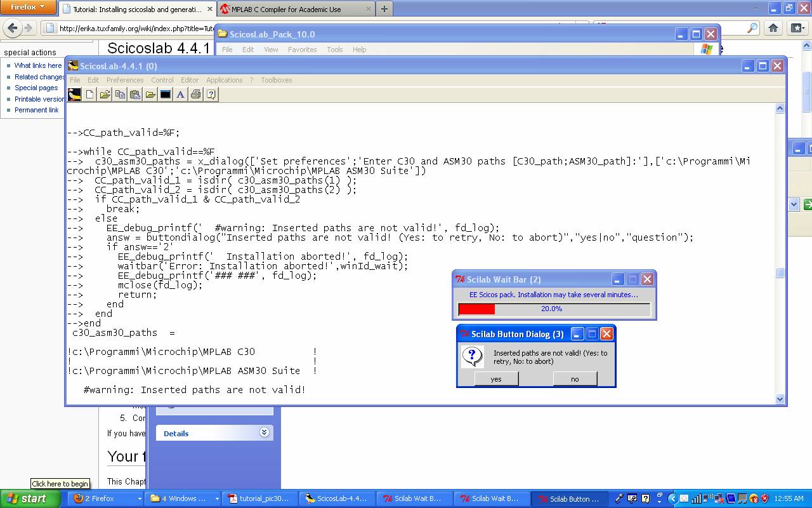Open ScicosLab Applications menu
This screenshot has width=812, height=508.
click(x=225, y=80)
